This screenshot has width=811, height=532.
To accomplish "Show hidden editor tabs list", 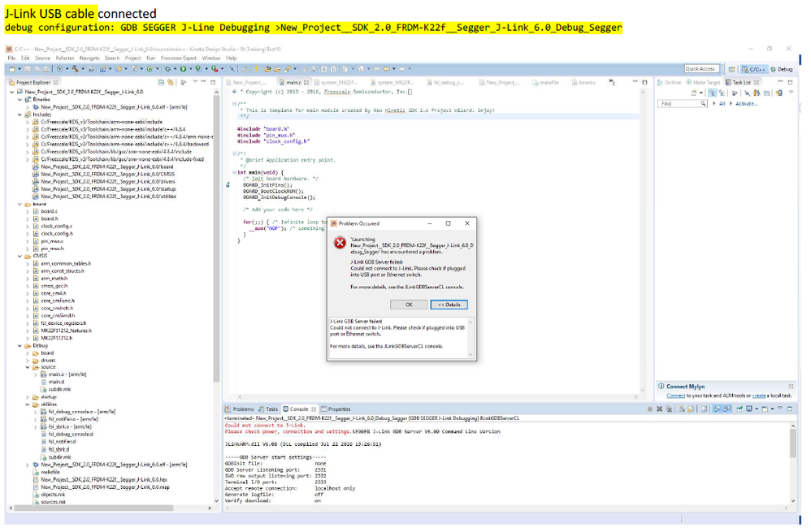I will (612, 82).
